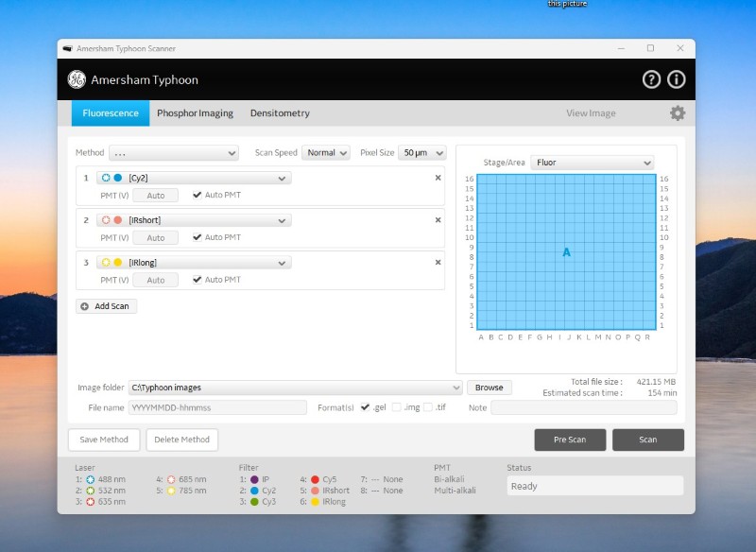The height and width of the screenshot is (552, 756).
Task: Click Delete Method button
Action: click(181, 440)
